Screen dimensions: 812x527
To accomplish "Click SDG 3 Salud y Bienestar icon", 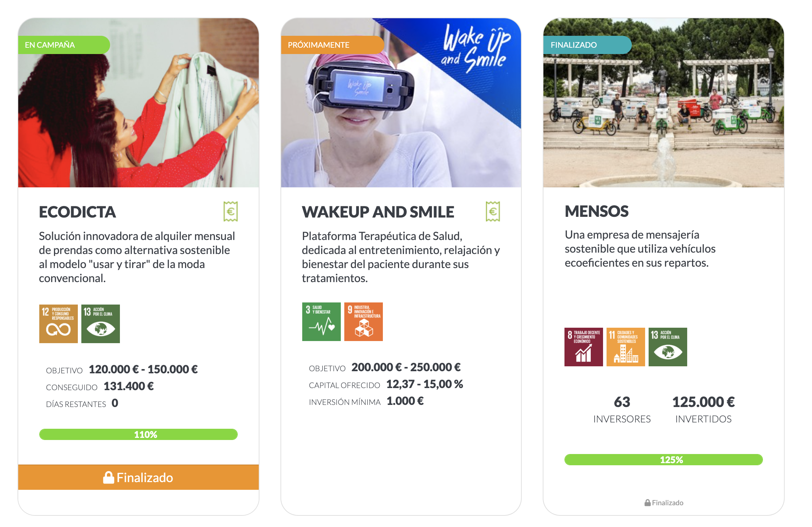I will pyautogui.click(x=322, y=321).
